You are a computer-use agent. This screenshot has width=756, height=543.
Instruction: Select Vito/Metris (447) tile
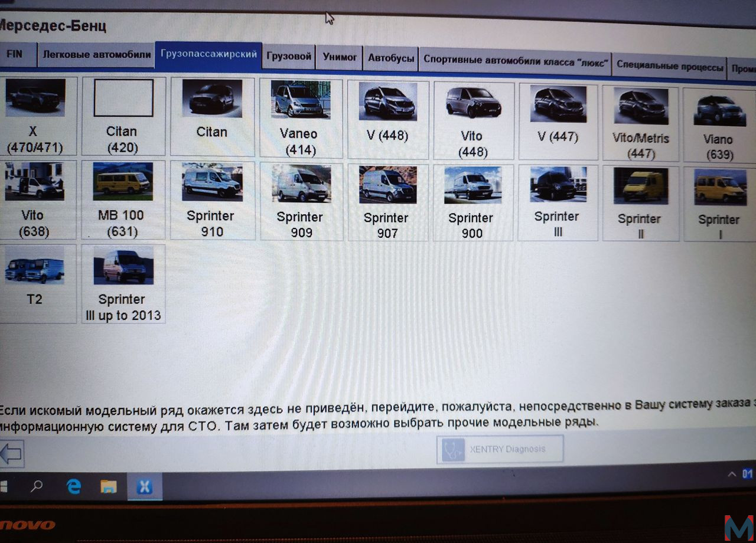[640, 123]
